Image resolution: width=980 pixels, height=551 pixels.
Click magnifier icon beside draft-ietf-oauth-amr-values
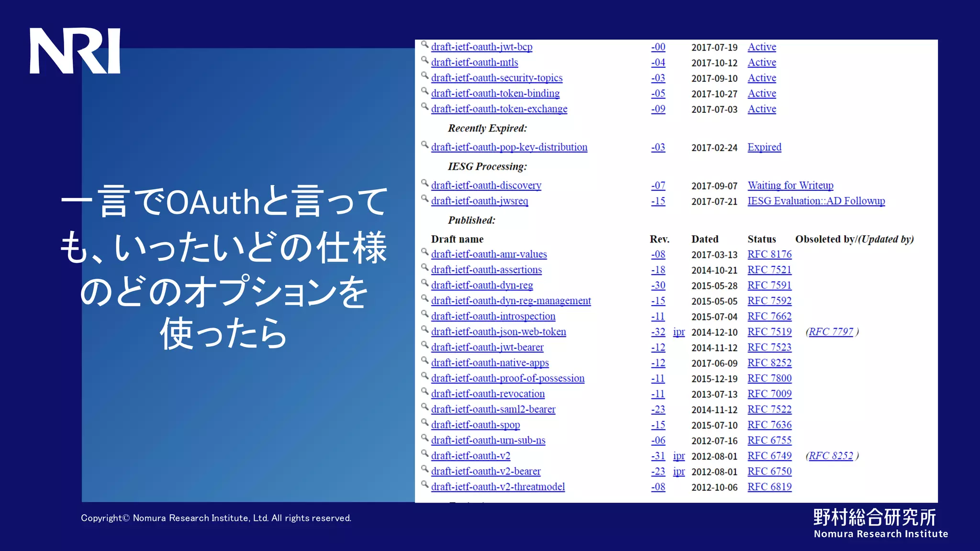[x=424, y=252]
